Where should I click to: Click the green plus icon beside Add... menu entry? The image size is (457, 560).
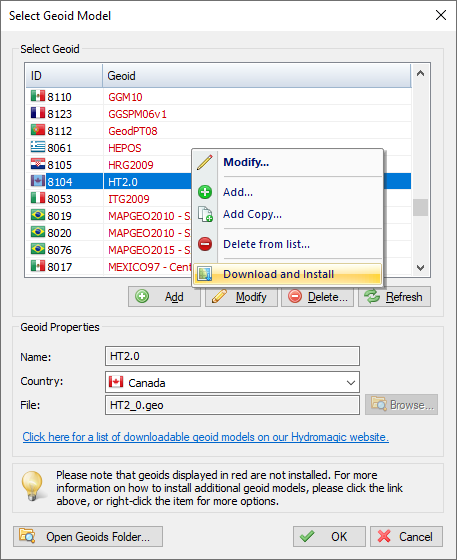(x=205, y=192)
